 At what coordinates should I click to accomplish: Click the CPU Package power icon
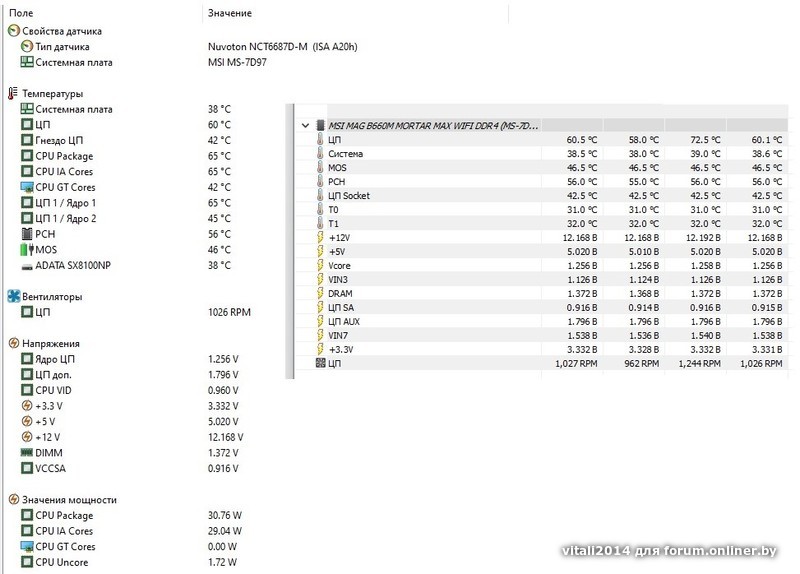point(27,515)
